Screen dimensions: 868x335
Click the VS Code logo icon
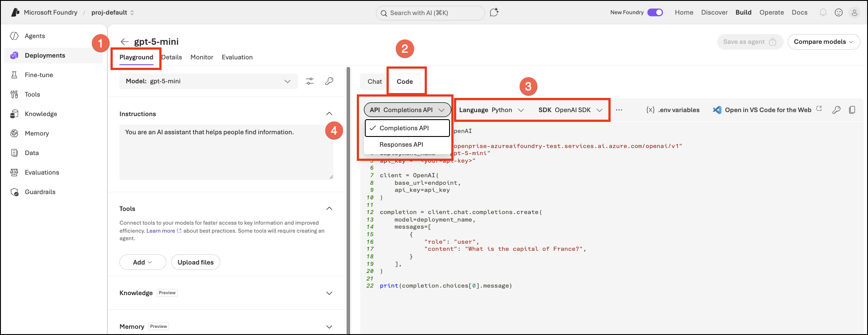(x=717, y=110)
